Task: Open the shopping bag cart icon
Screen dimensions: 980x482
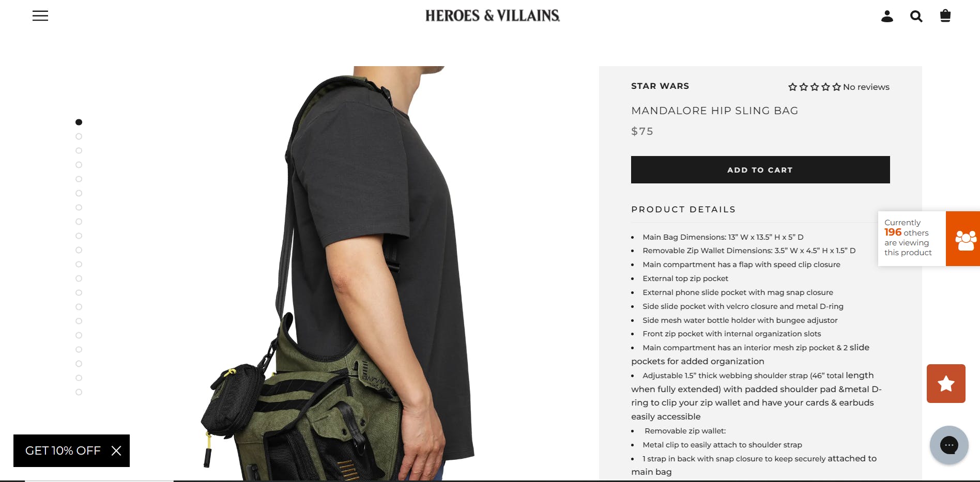Action: [945, 16]
